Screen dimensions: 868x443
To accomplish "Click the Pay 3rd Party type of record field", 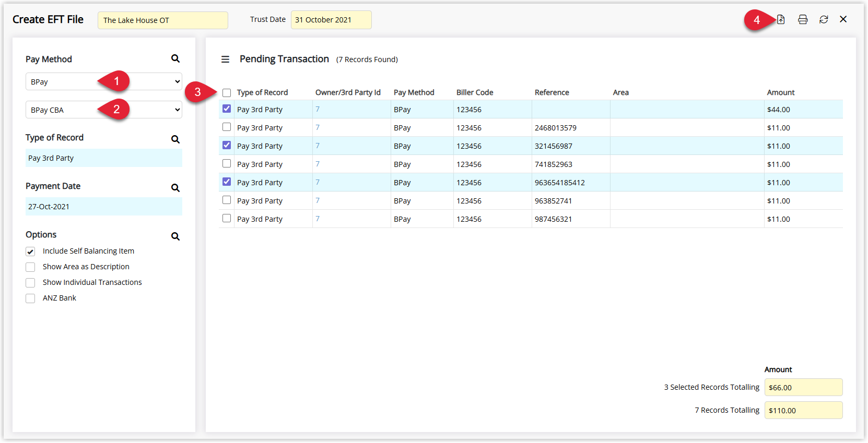I will coord(104,158).
